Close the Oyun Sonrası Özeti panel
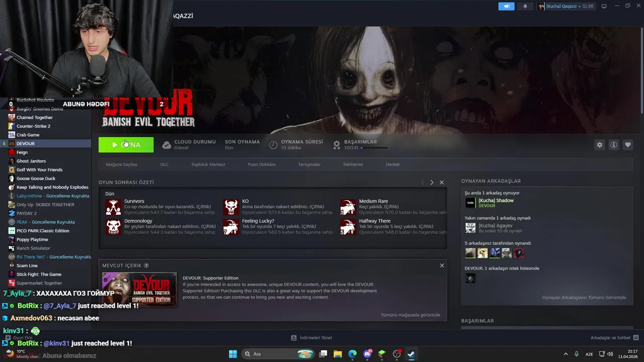The height and width of the screenshot is (362, 644). [x=442, y=183]
